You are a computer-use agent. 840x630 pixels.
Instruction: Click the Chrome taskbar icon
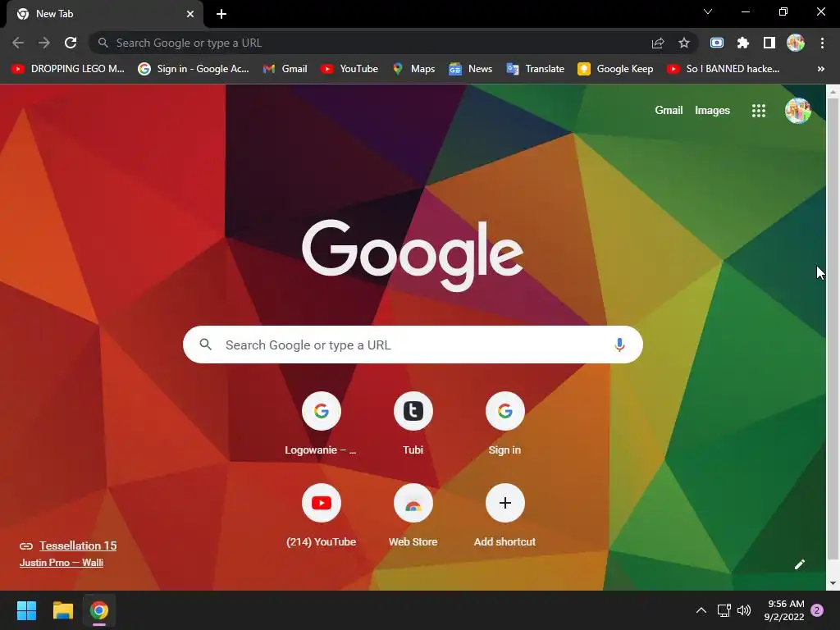(99, 610)
